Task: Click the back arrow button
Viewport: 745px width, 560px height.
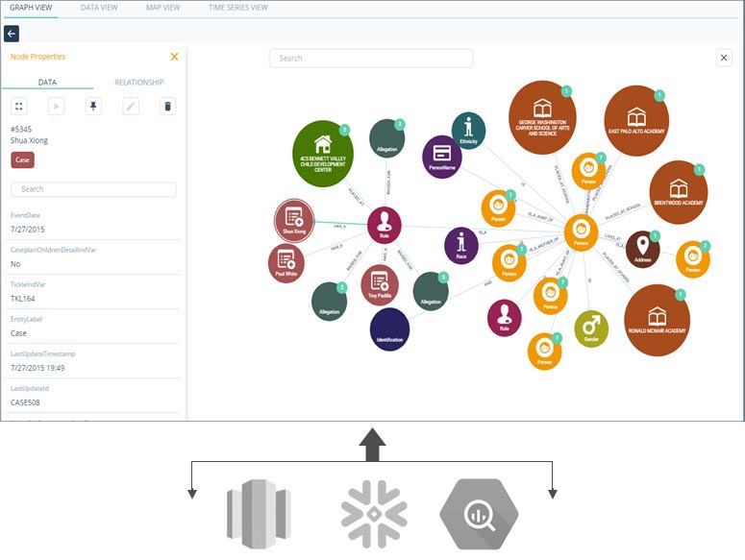Action: click(x=12, y=34)
